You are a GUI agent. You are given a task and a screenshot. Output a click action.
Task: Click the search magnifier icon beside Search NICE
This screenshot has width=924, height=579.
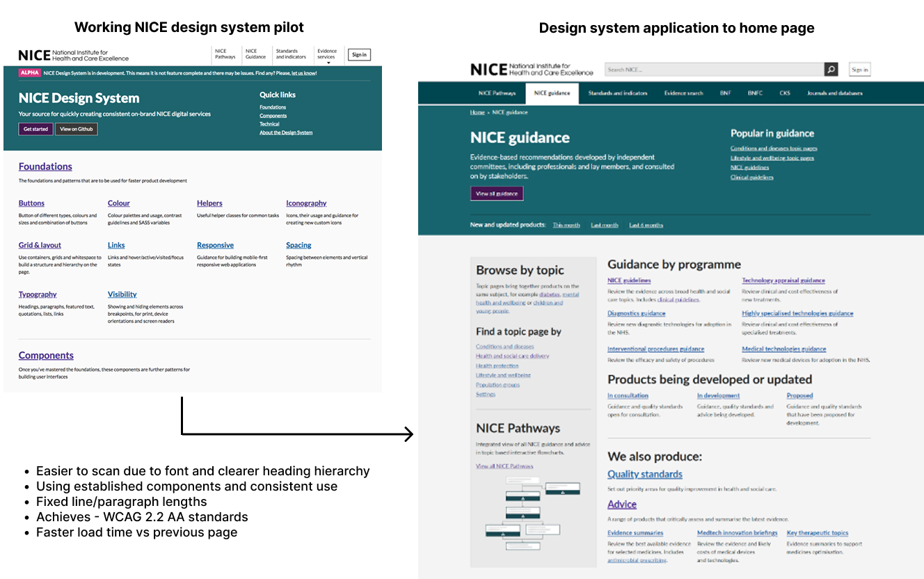(831, 70)
